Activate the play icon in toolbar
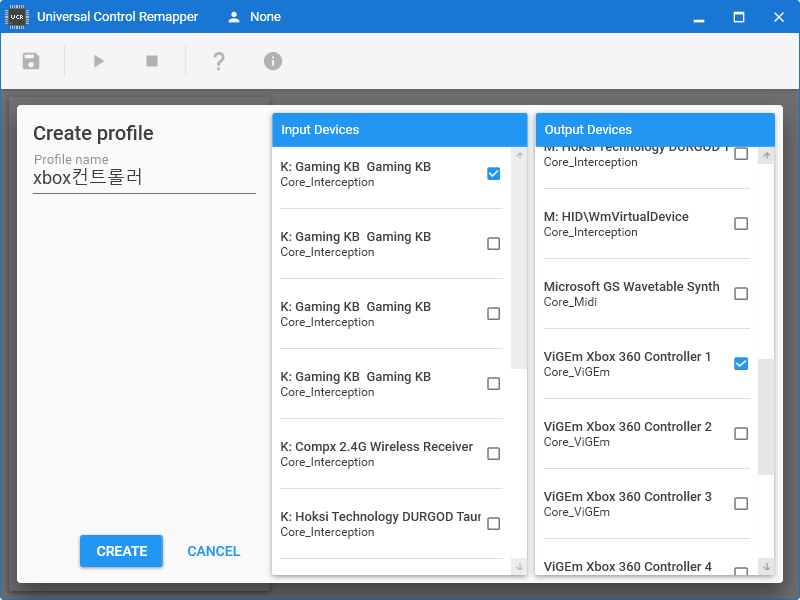Viewport: 800px width, 600px height. click(98, 61)
